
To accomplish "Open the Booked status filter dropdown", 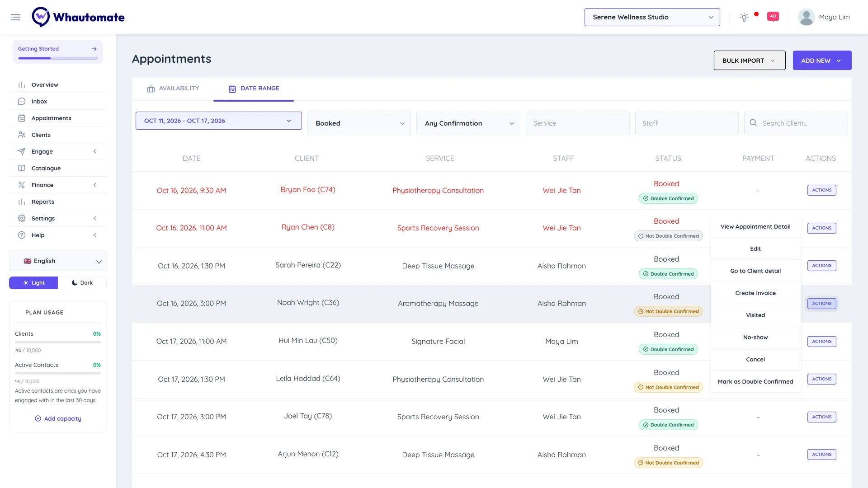I will pos(359,123).
